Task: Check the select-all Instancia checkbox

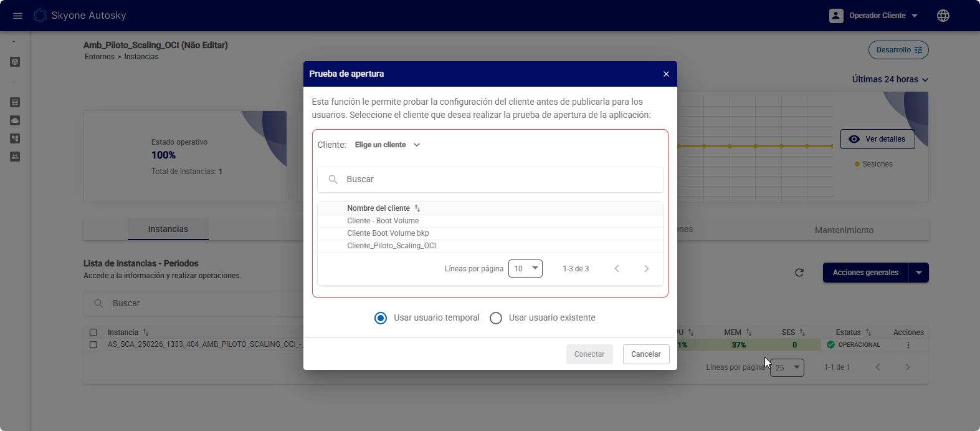Action: pos(93,332)
